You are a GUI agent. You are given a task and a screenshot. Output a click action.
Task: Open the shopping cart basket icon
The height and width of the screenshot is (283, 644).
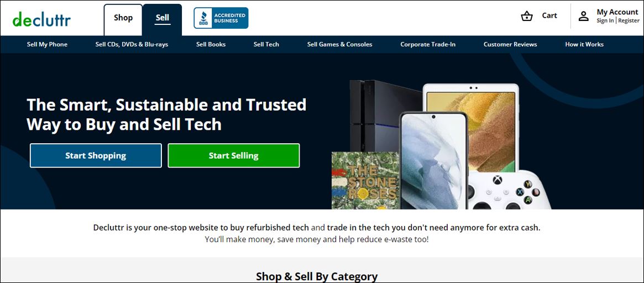point(527,16)
